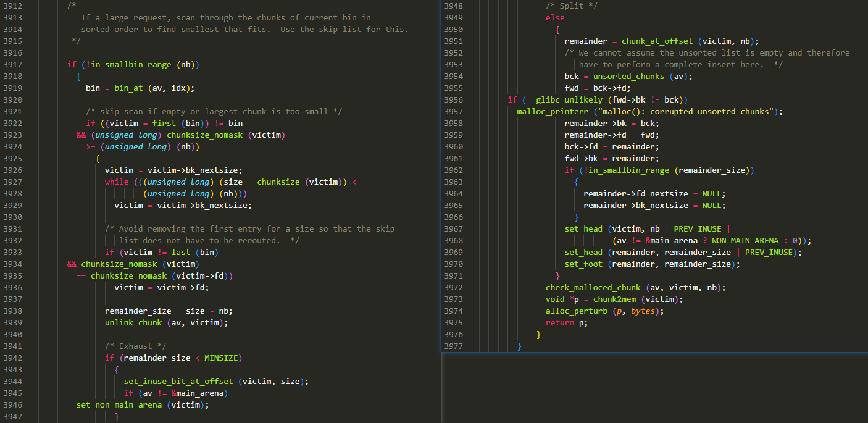Click the set_inuse_bit_at_offset function call

(178, 382)
